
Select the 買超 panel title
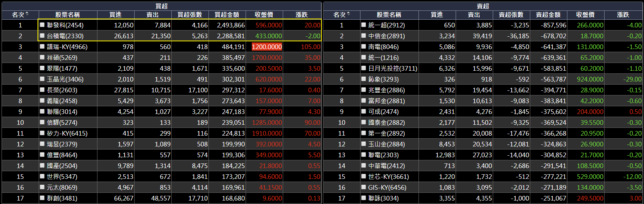click(x=161, y=6)
